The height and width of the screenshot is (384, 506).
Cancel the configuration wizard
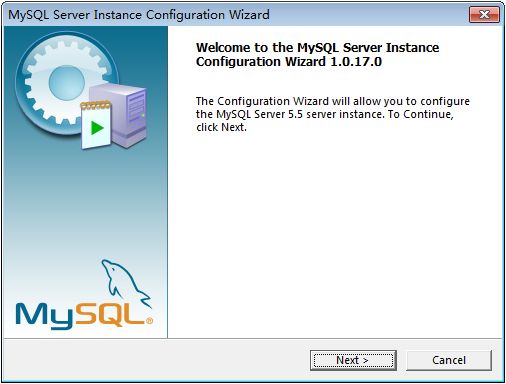449,360
